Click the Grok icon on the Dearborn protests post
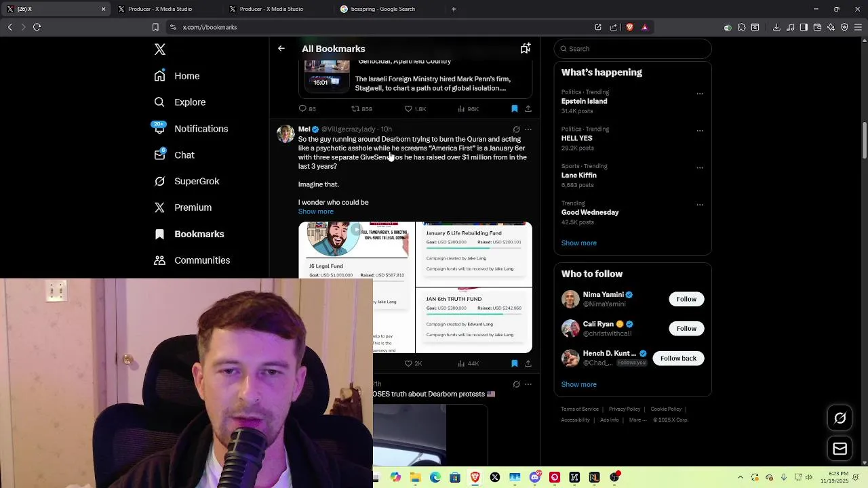The width and height of the screenshot is (868, 488). pos(516,384)
